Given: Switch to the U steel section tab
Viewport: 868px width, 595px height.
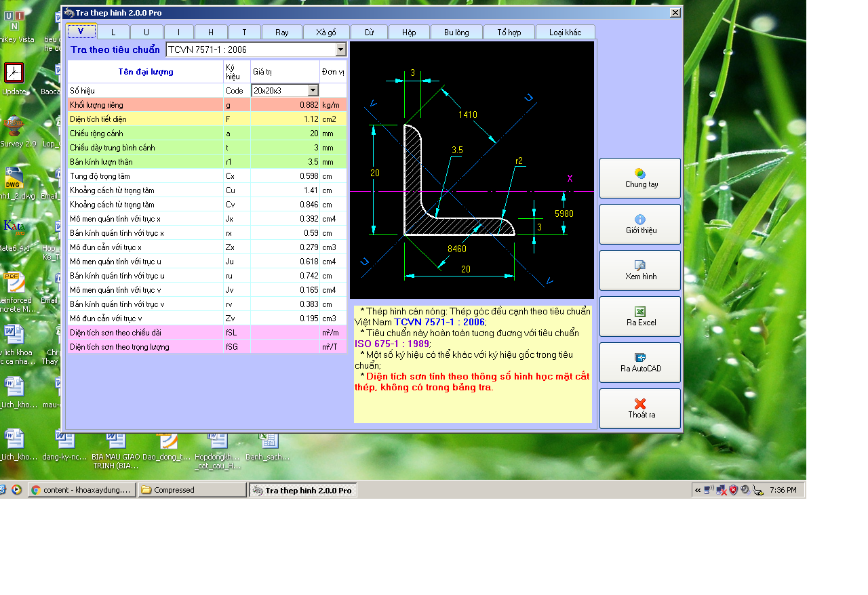Looking at the screenshot, I should pos(146,33).
